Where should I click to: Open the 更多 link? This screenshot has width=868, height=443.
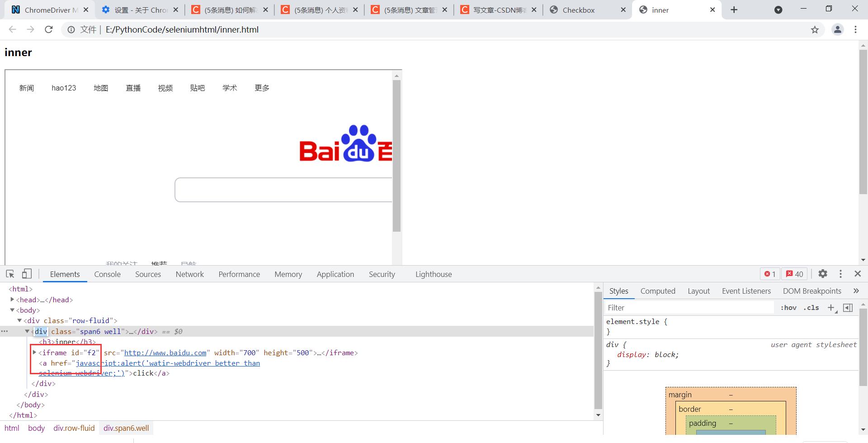(262, 88)
